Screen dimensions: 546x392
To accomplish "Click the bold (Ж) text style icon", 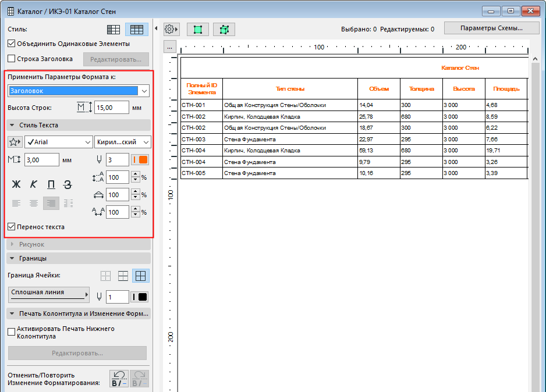I will pos(16,184).
